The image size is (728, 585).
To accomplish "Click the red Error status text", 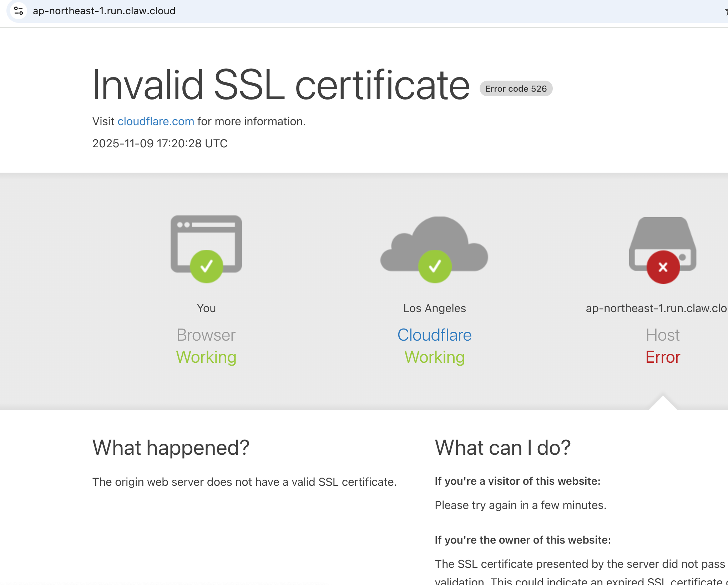I will click(x=663, y=357).
